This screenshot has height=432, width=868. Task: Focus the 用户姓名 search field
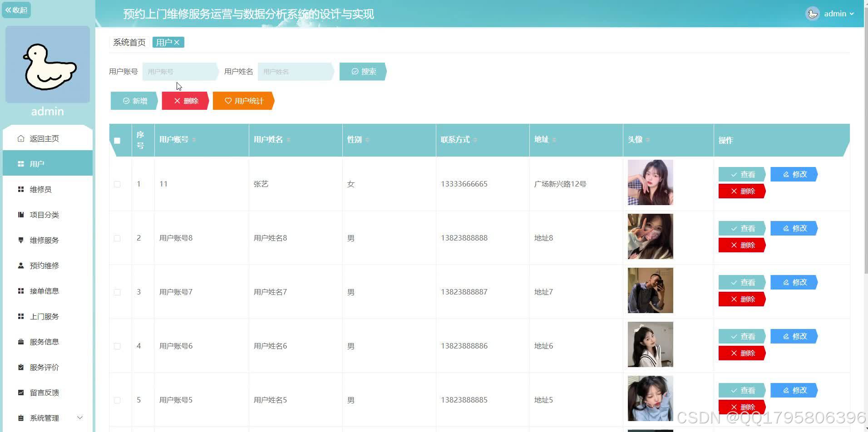pyautogui.click(x=296, y=72)
